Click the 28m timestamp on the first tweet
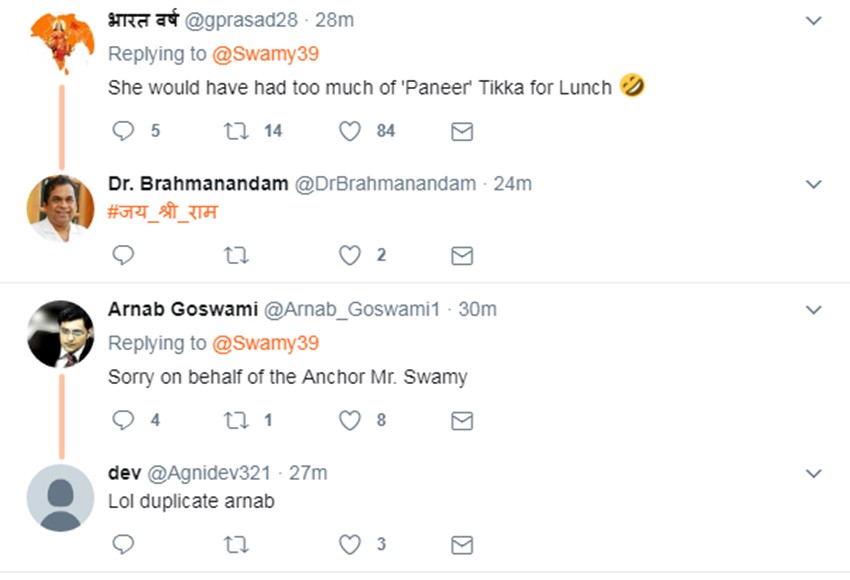 (334, 20)
